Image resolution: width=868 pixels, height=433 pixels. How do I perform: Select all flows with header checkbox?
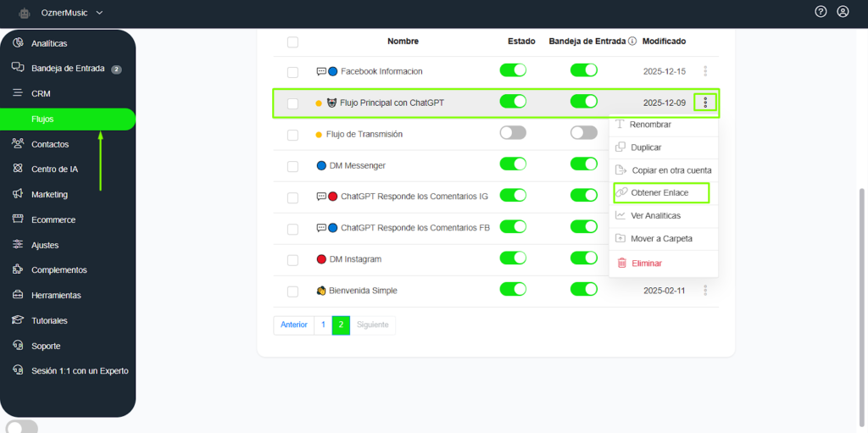pyautogui.click(x=292, y=42)
